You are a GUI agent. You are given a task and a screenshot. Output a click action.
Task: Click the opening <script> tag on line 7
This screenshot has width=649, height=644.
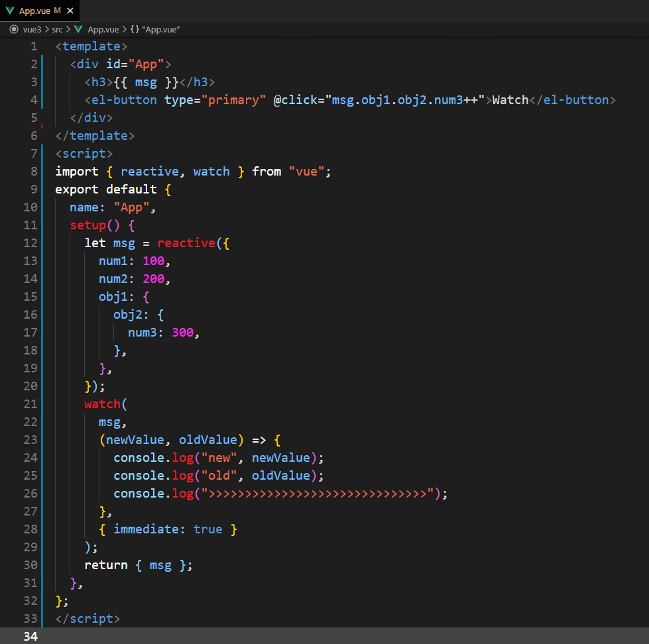pos(84,154)
